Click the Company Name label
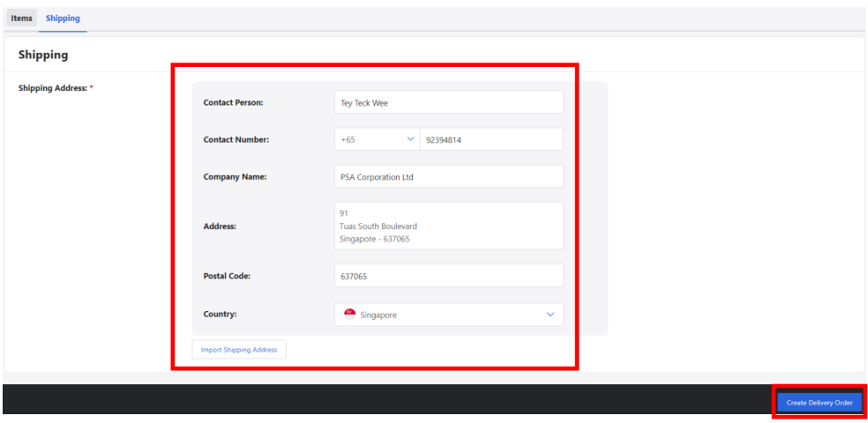This screenshot has height=423, width=868. point(235,177)
